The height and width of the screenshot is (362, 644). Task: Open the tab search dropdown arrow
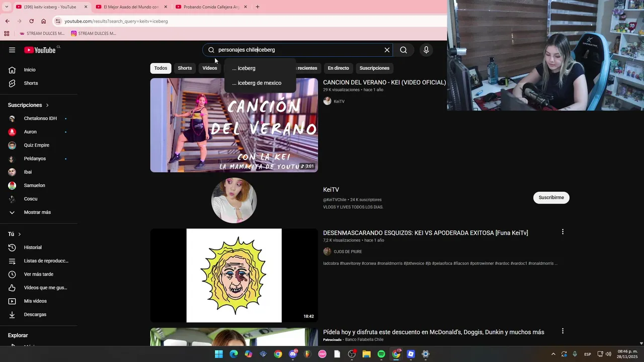[6, 7]
